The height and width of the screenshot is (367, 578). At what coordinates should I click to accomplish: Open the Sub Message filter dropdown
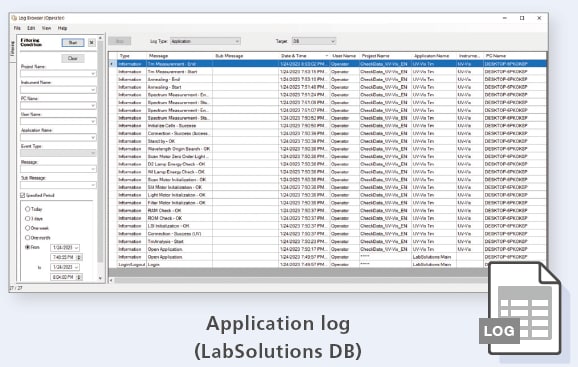point(93,185)
